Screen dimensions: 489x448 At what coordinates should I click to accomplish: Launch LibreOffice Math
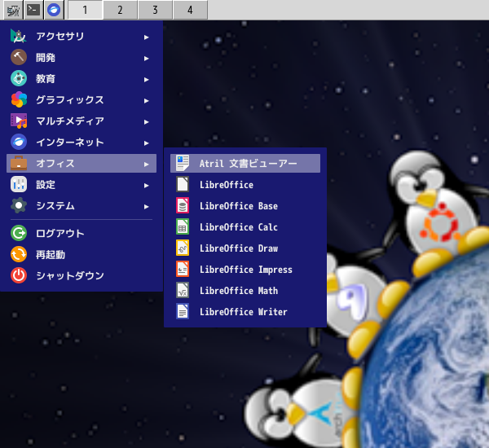(245, 291)
